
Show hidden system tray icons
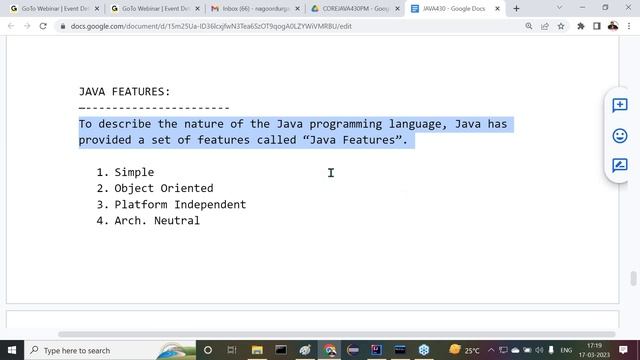491,350
